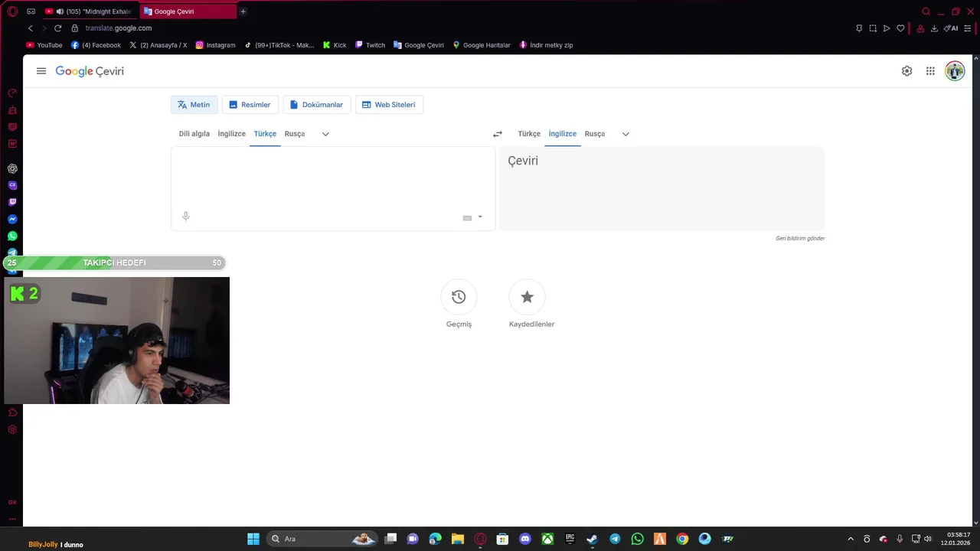The width and height of the screenshot is (980, 551).
Task: Choose Türkçe as source language
Action: pos(265,134)
